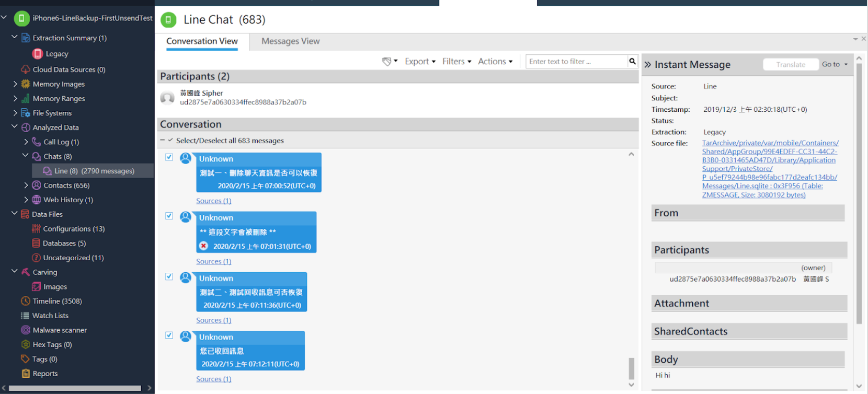Click the Chats speech bubble icon
This screenshot has width=868, height=394.
[37, 156]
